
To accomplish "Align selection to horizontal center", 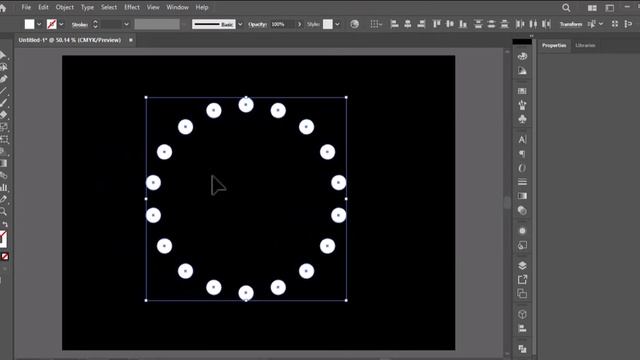I will (407, 24).
